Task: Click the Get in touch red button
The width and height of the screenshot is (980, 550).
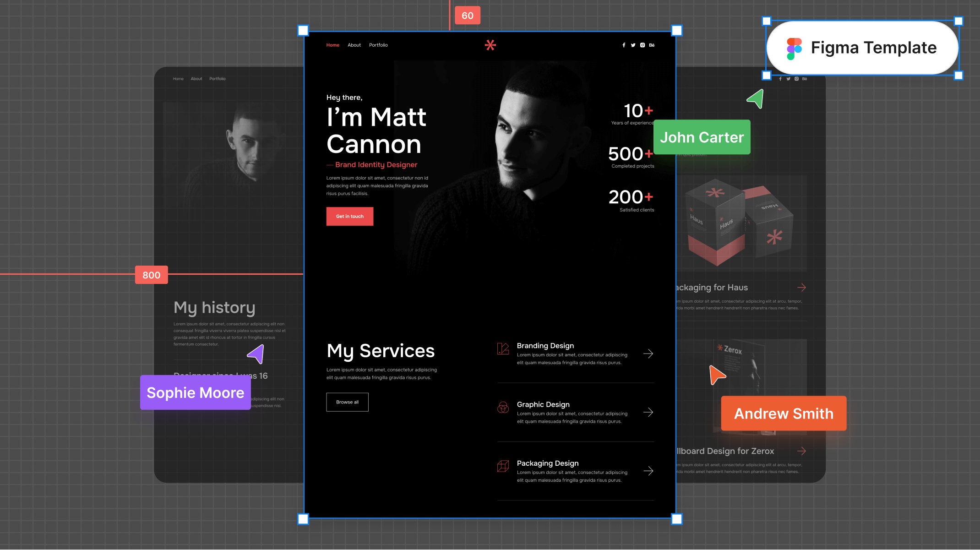Action: [349, 215]
